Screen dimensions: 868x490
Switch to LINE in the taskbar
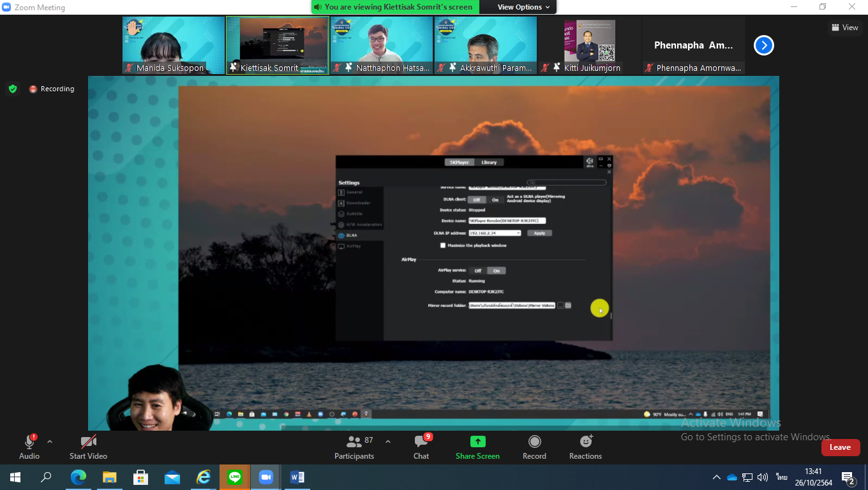[x=235, y=477]
